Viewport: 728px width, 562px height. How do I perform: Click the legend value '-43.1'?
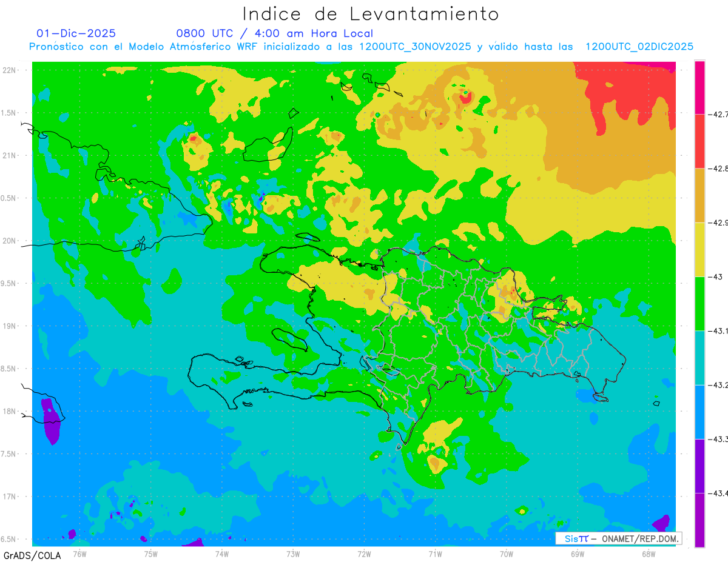[x=718, y=330]
